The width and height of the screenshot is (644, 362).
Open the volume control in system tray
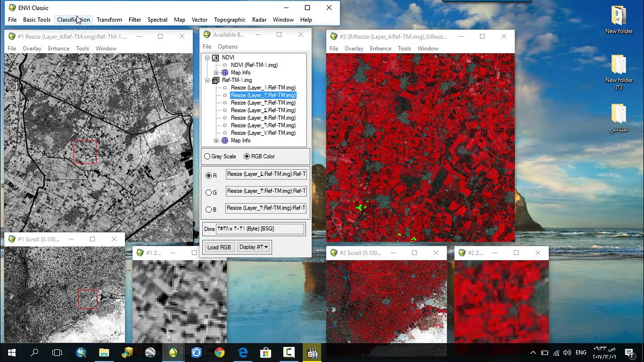567,353
